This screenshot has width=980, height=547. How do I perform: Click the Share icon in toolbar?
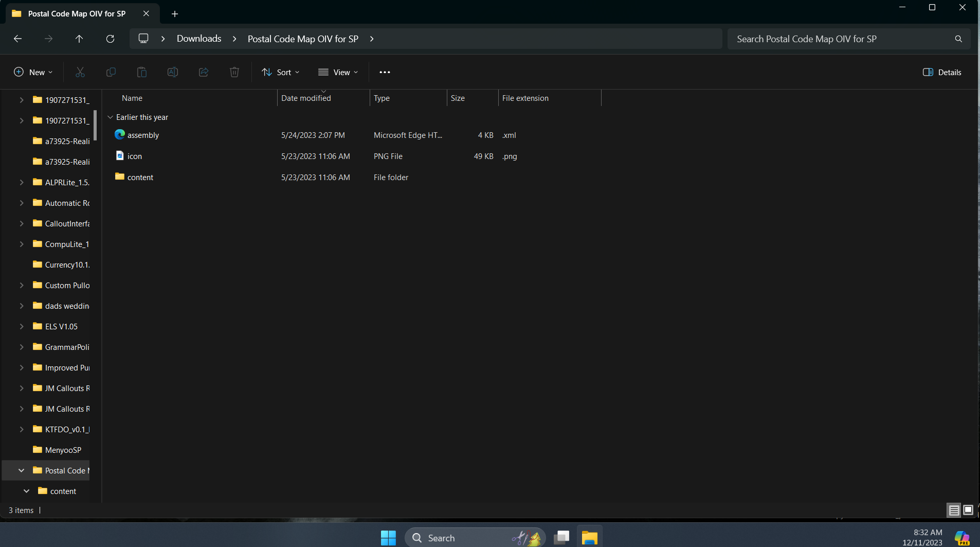click(204, 73)
